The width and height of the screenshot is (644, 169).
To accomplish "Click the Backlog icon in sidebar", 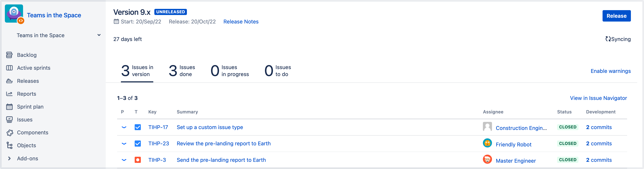I will (x=9, y=55).
